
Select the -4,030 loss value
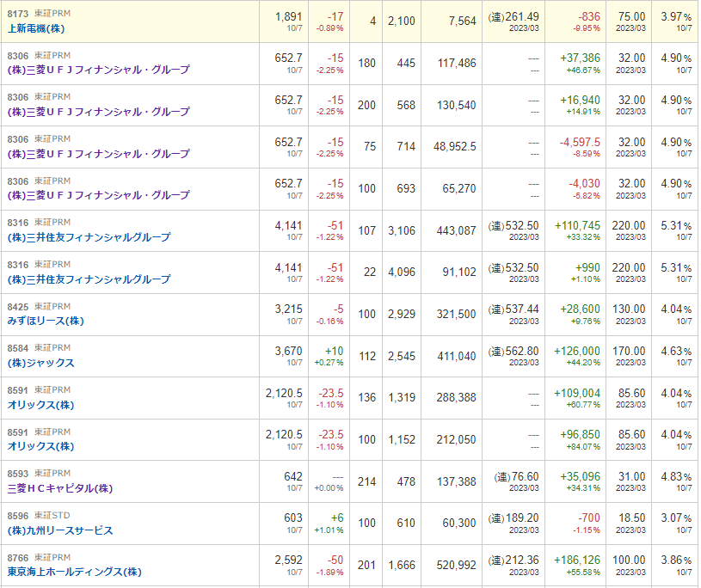pos(584,184)
